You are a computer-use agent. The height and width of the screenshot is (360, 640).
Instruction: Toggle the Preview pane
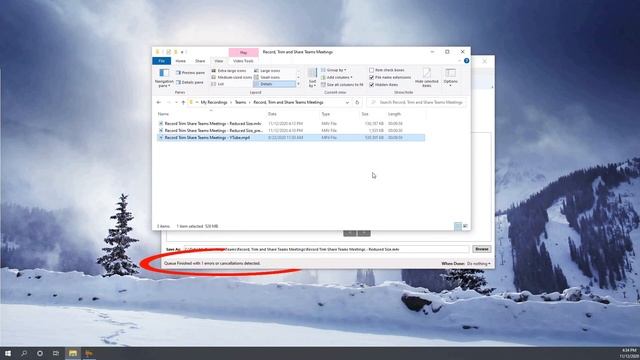pos(190,73)
